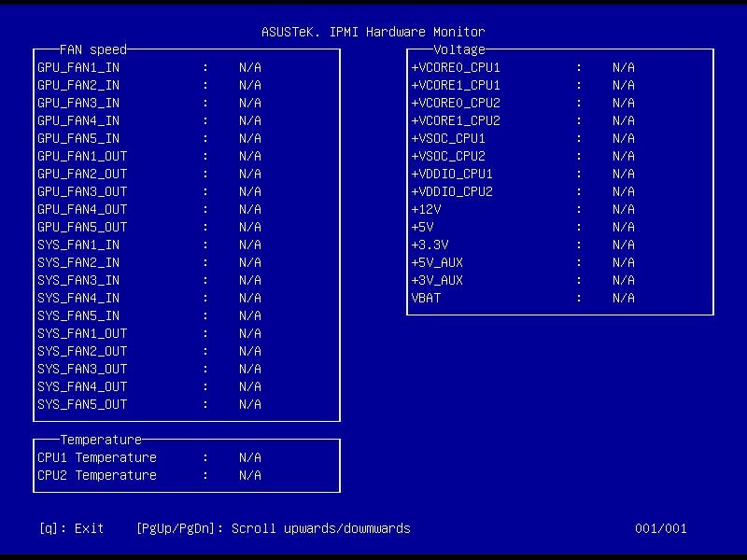This screenshot has height=560, width=747.
Task: Click the +VCORE0_CPU1 voltage label
Action: click(456, 67)
